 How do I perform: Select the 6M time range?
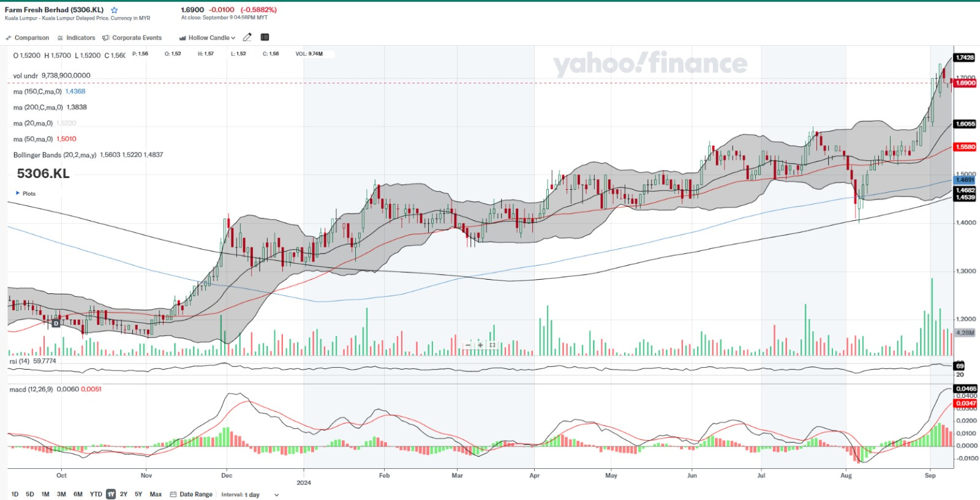coord(78,494)
